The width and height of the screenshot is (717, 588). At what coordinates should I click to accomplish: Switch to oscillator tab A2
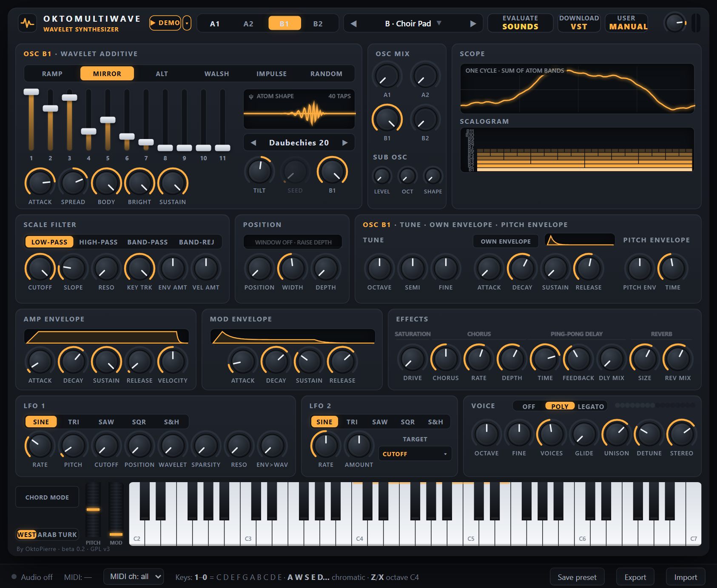click(248, 24)
